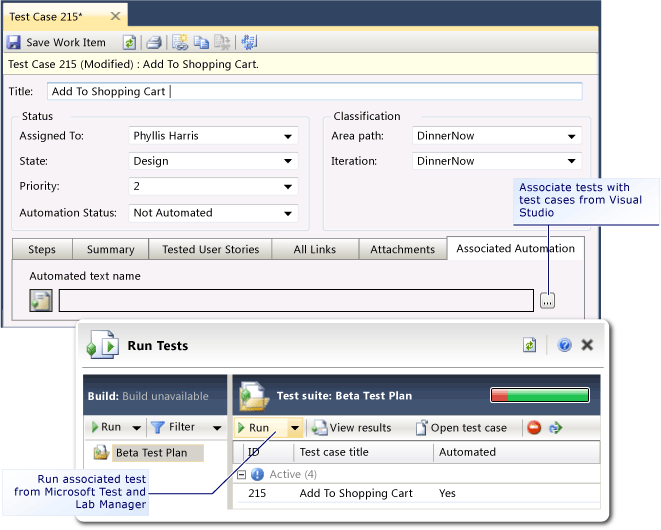Click Open test case
661x530 pixels.
[x=462, y=428]
